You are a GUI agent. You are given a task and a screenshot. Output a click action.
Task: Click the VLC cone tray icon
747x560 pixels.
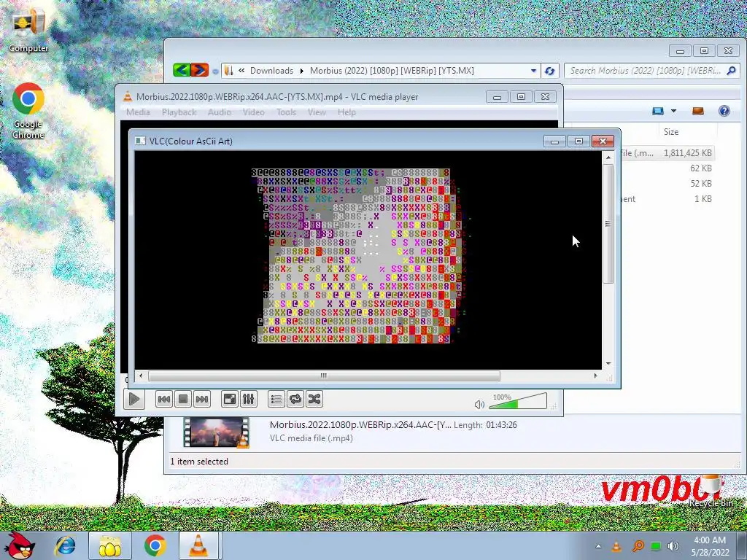coord(616,546)
